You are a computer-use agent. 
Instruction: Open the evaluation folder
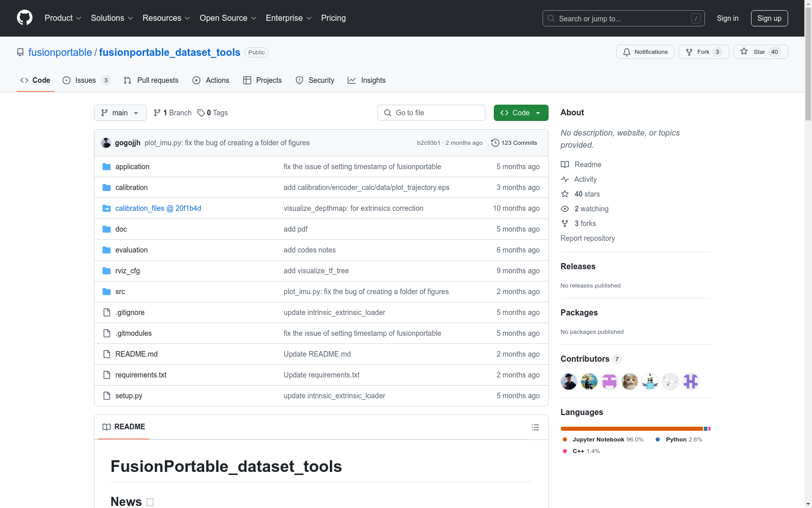(x=131, y=250)
